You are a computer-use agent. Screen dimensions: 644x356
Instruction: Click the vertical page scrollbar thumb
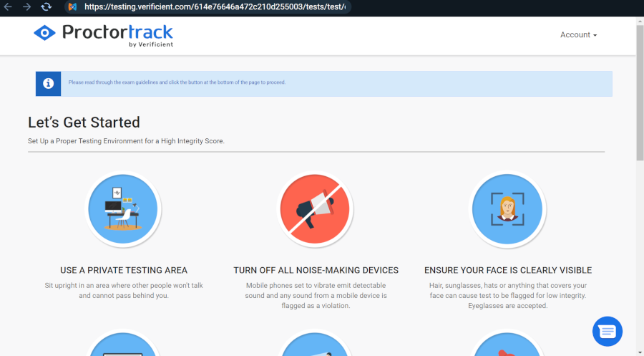[640, 92]
